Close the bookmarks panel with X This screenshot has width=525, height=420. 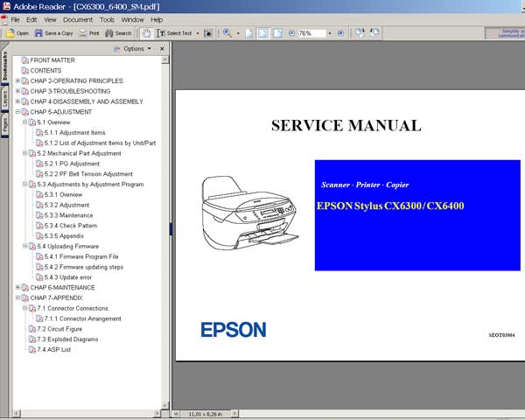tap(162, 49)
